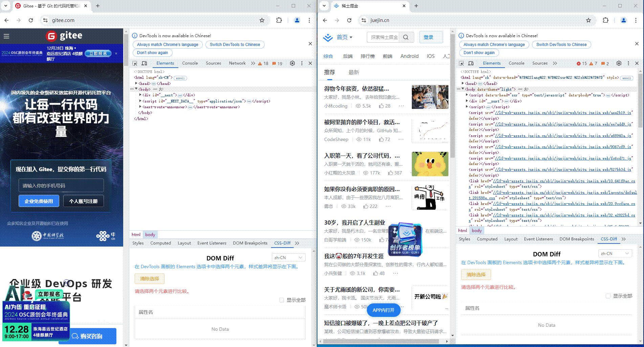Screen dimensions: 644x347
Task: Open DevTools settings gear in the Gitee window
Action: (292, 63)
